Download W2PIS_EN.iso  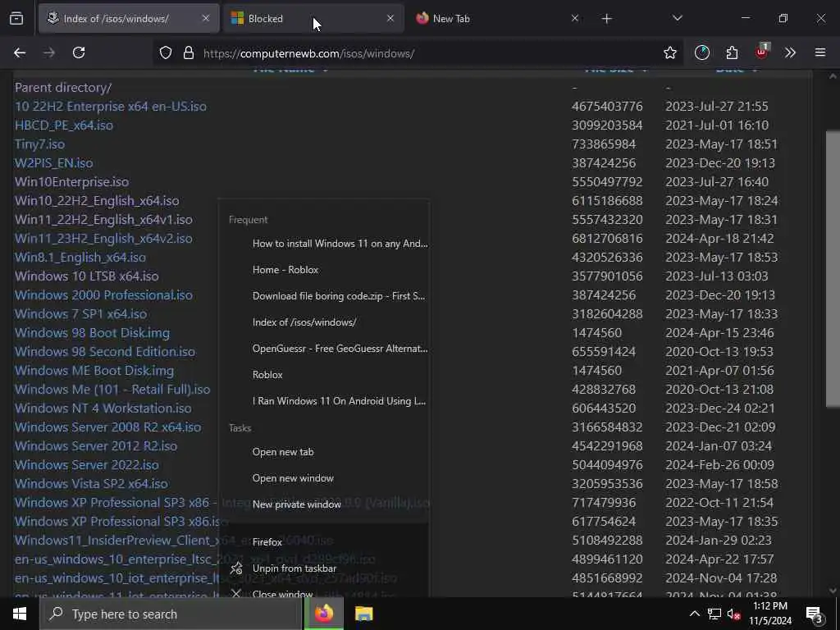pos(53,163)
